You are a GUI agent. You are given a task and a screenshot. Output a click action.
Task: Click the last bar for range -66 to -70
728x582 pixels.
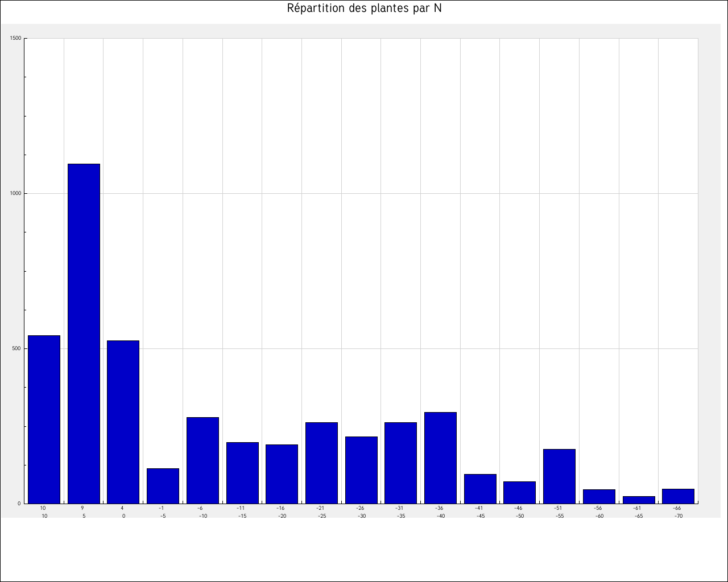point(678,496)
